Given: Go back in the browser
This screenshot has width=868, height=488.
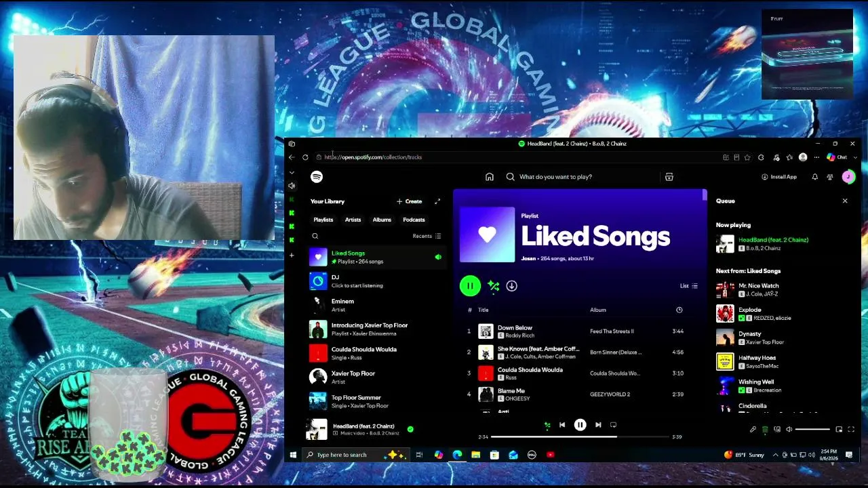Looking at the screenshot, I should coord(292,157).
